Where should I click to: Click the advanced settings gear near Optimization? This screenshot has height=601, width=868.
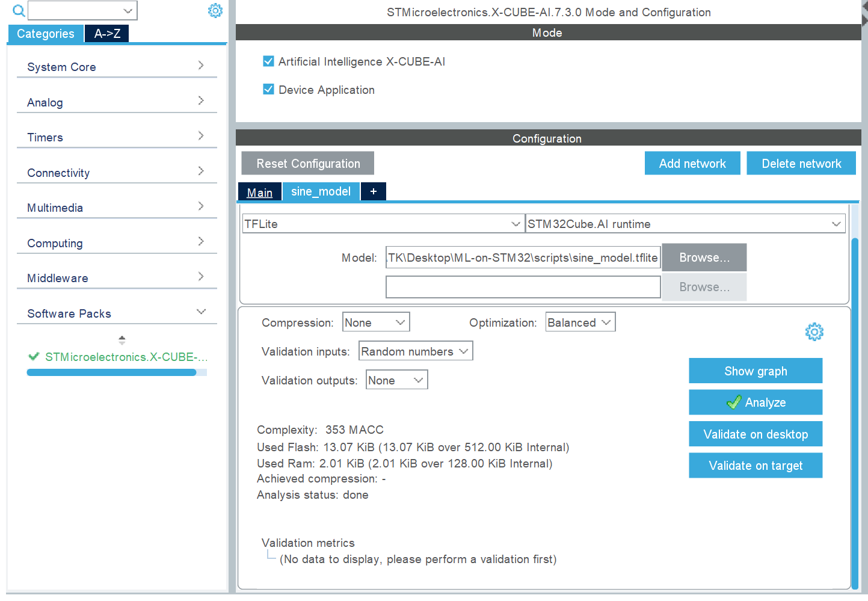tap(814, 331)
